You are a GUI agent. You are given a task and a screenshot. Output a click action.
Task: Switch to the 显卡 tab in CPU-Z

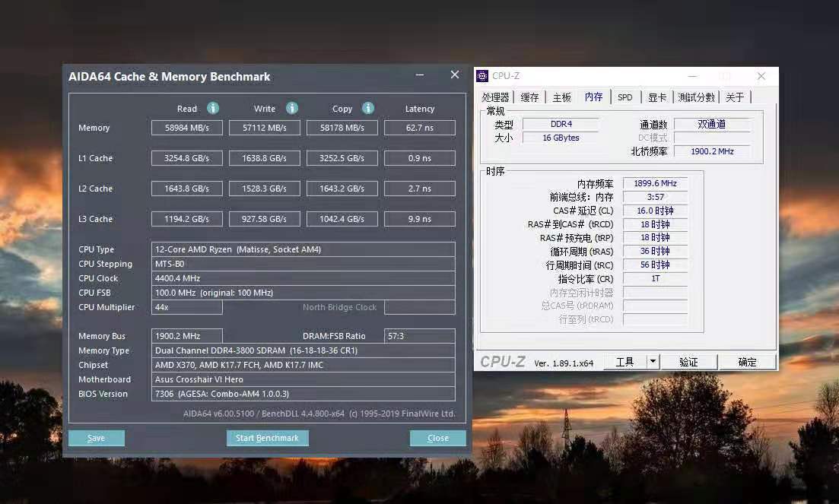(657, 97)
